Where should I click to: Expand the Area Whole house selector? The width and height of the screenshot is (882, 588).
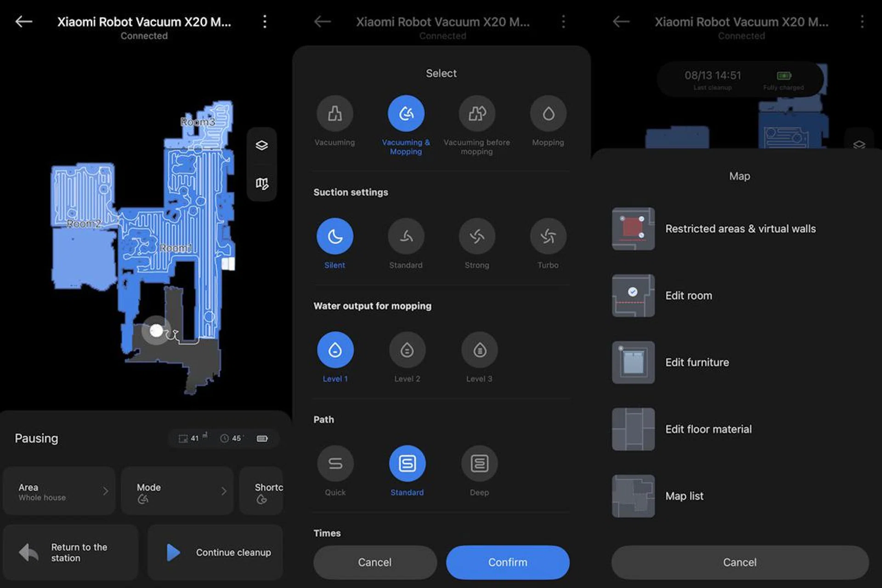tap(60, 492)
